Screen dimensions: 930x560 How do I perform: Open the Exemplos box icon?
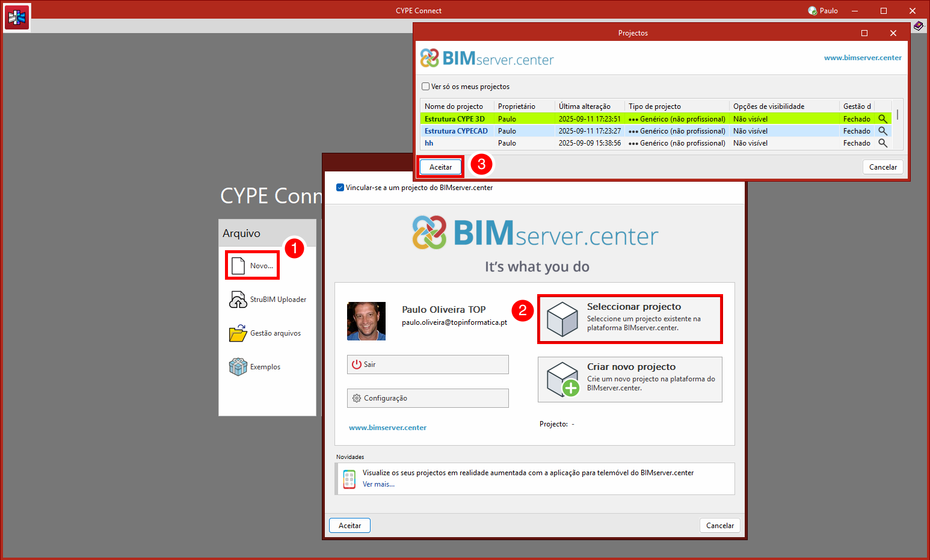click(238, 367)
